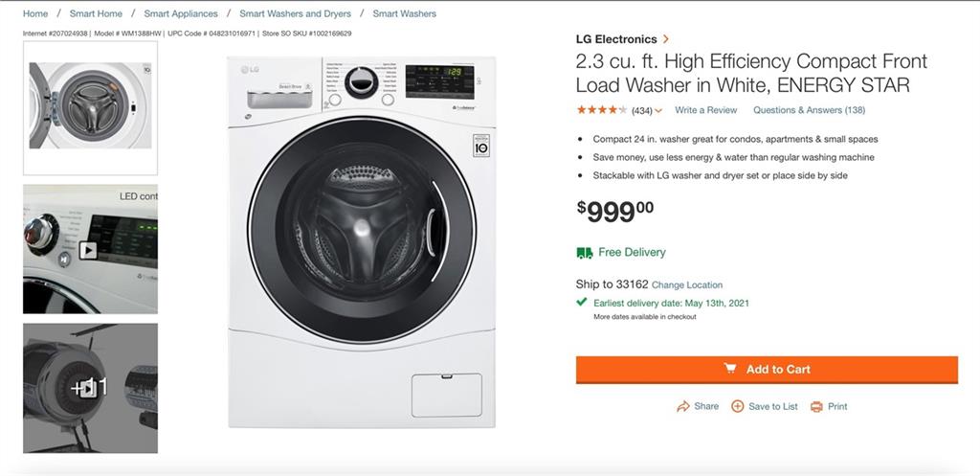980x476 pixels.
Task: Open the Home breadcrumb
Action: 35,14
